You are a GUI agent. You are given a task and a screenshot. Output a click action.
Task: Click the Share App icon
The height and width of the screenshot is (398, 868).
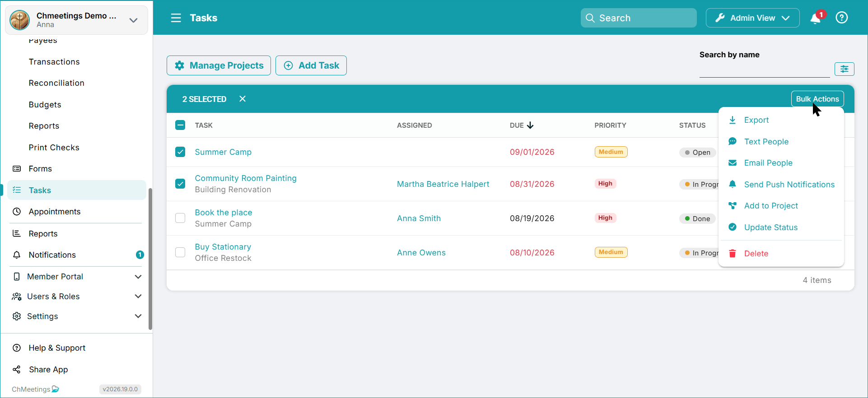(x=17, y=370)
